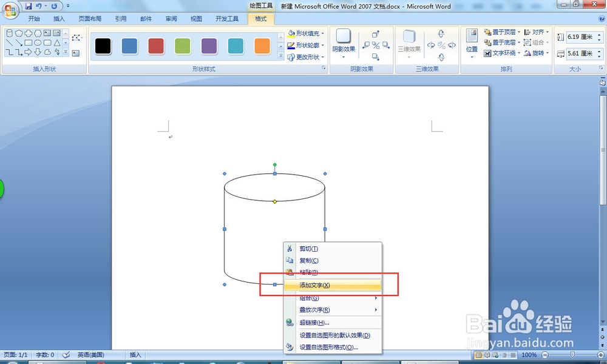Viewport: 607px width, 364px height.
Task: Open the 审阅 ribbon tab
Action: click(x=171, y=19)
